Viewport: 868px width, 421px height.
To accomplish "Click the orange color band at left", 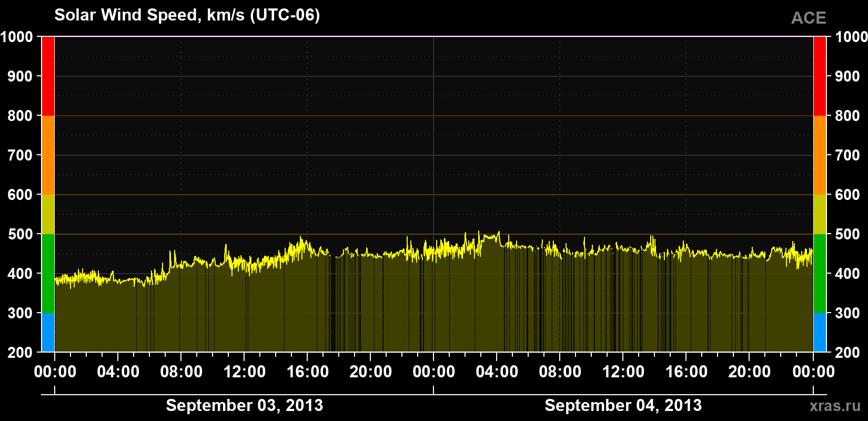I will click(48, 155).
